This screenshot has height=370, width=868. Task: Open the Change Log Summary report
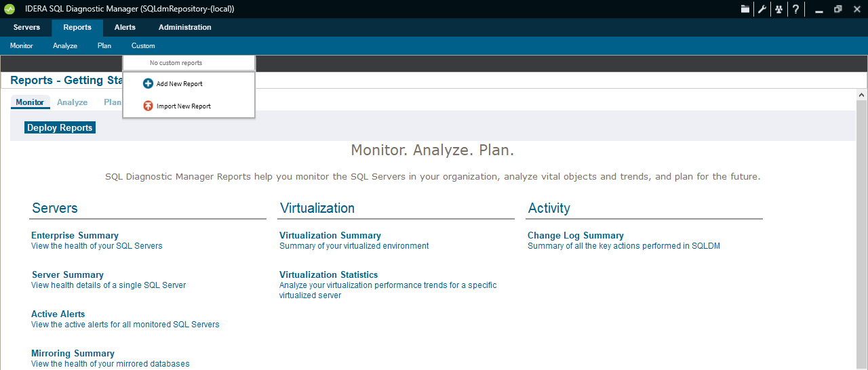coord(575,236)
